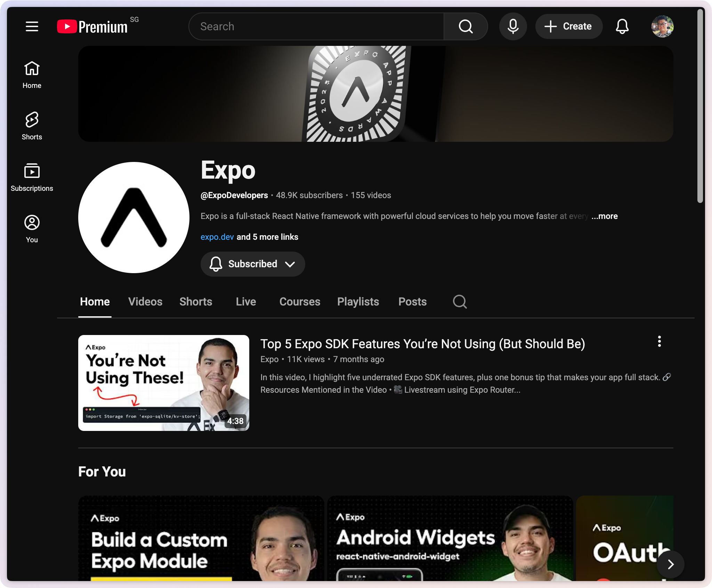Image resolution: width=712 pixels, height=588 pixels.
Task: Open the expo.dev link
Action: click(217, 237)
